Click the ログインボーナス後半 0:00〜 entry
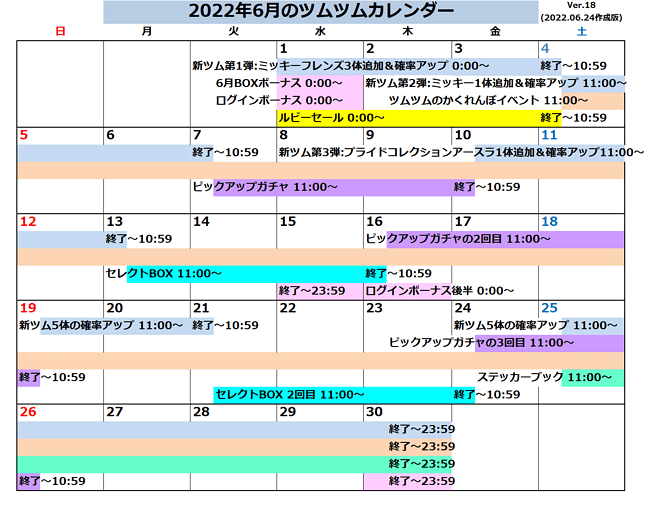The width and height of the screenshot is (650, 506). pyautogui.click(x=440, y=291)
